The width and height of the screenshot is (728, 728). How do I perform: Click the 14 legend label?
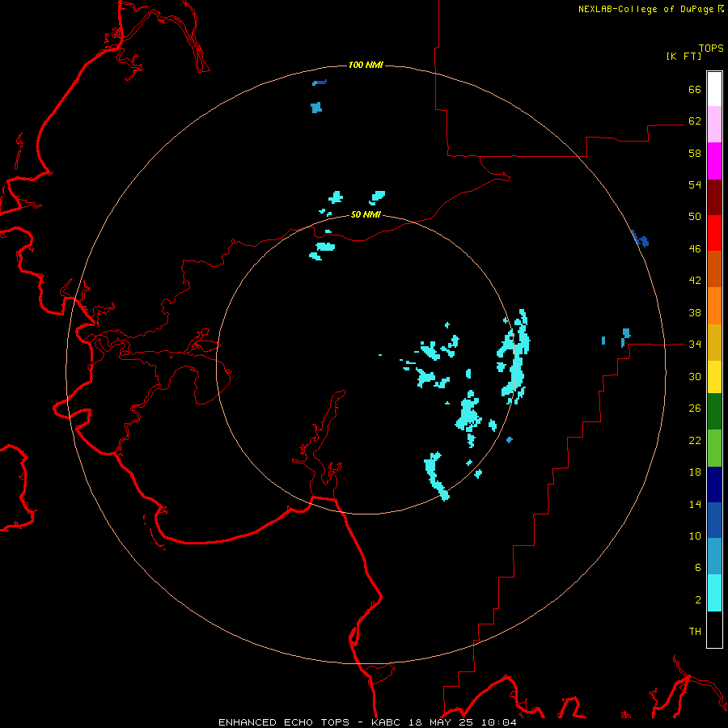(x=695, y=504)
